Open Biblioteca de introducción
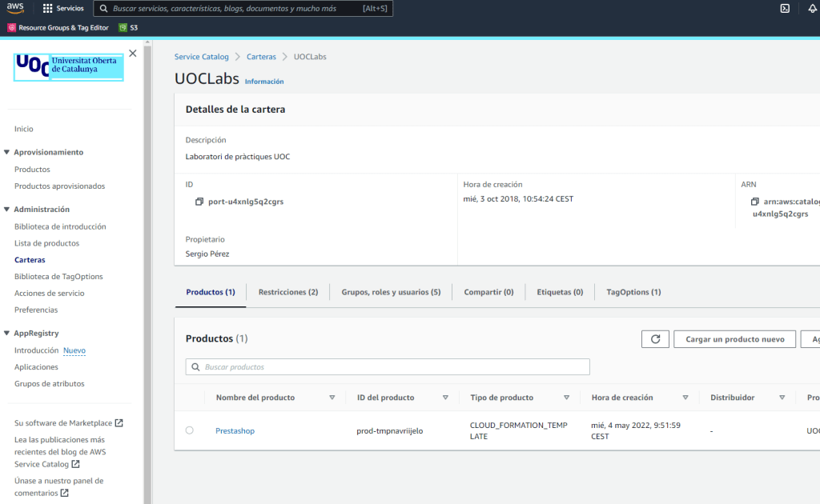This screenshot has width=820, height=504. 60,226
